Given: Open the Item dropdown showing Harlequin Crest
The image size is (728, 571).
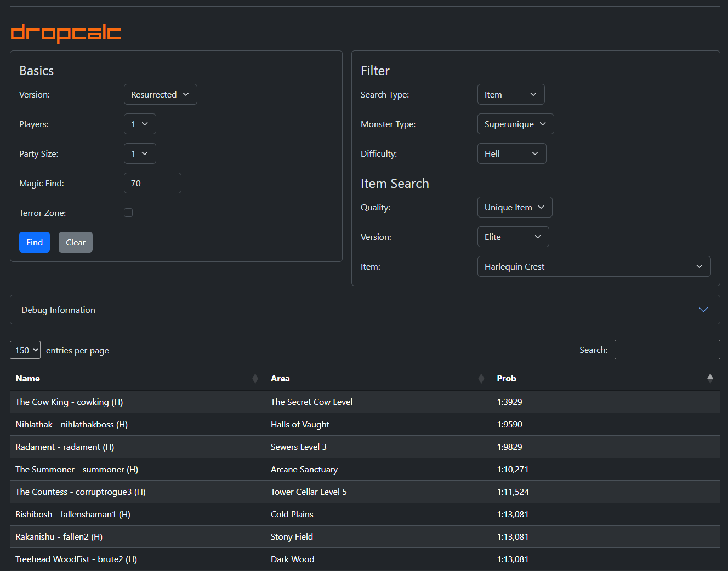Looking at the screenshot, I should 594,266.
